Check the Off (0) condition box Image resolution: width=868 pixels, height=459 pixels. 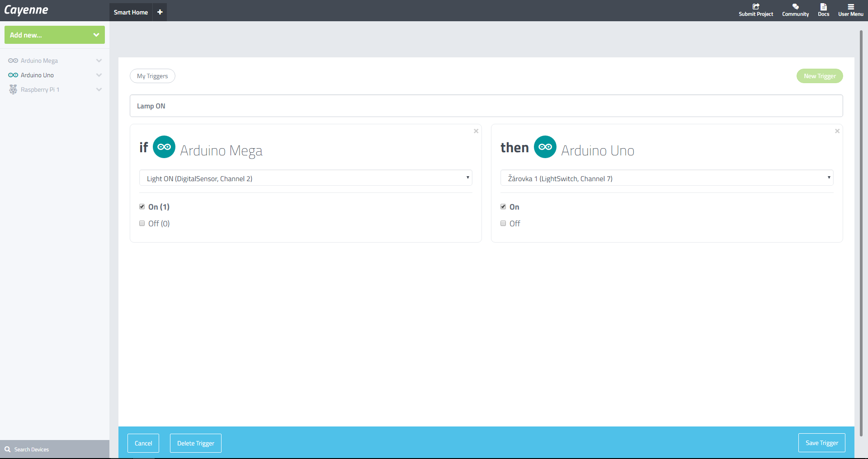coord(142,223)
